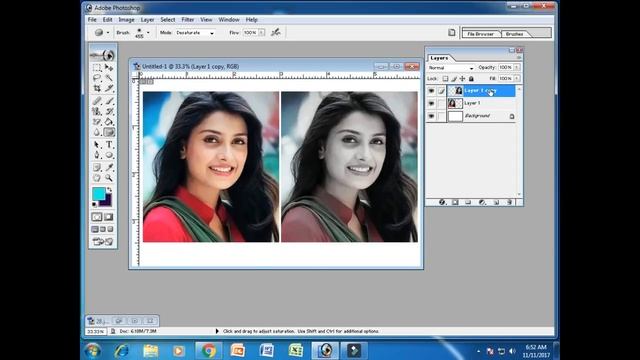This screenshot has width=640, height=360.
Task: Select the Pen tool
Action: [97, 155]
